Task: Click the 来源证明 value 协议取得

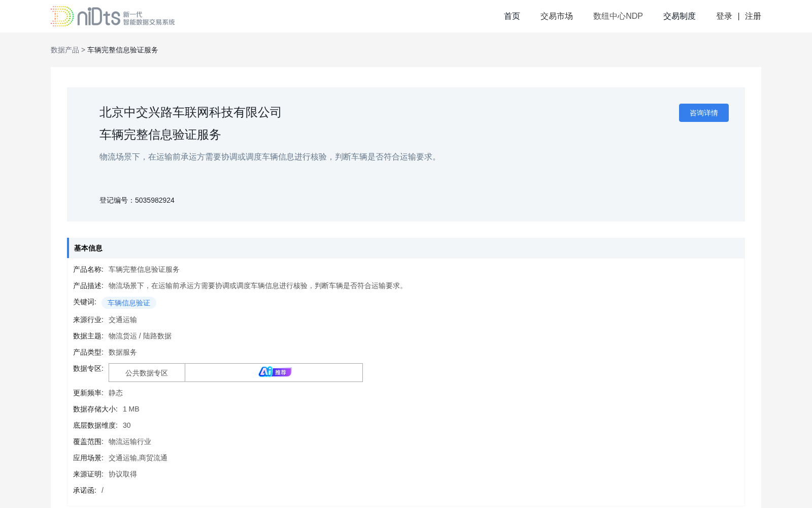Action: click(x=123, y=474)
